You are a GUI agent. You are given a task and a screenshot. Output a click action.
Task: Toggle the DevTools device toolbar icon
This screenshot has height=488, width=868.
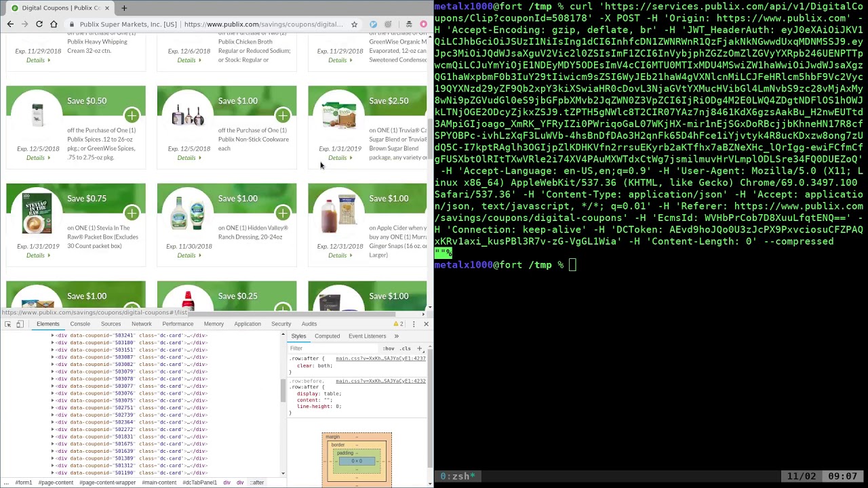20,324
